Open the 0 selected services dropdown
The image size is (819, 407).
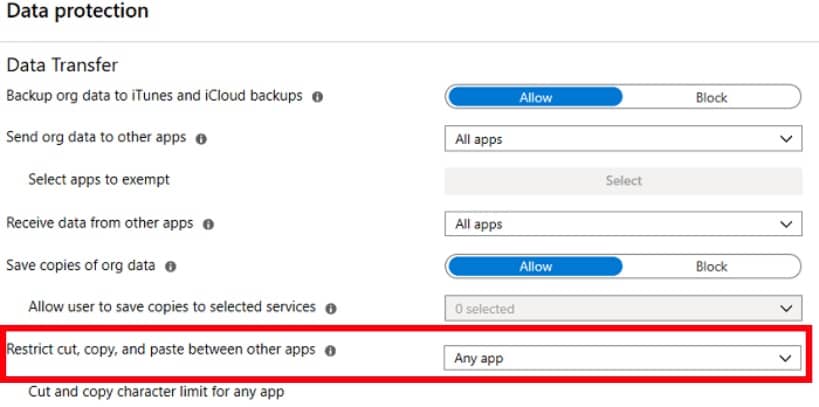coord(622,309)
